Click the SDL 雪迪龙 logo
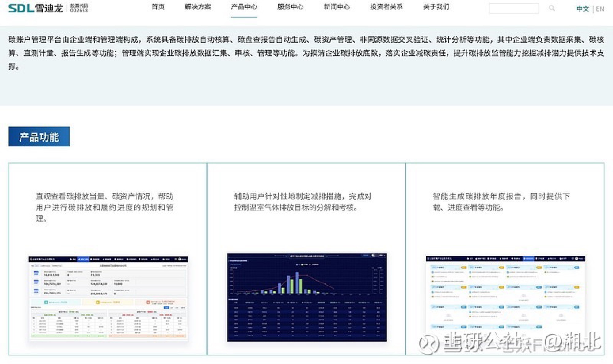Viewport: 613px width, 364px height. point(35,8)
